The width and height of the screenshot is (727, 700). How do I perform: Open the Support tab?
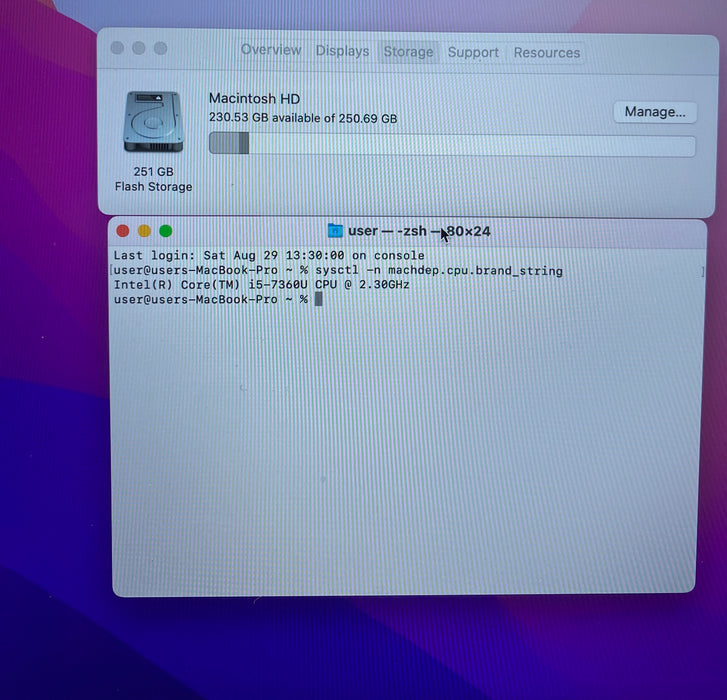(473, 52)
